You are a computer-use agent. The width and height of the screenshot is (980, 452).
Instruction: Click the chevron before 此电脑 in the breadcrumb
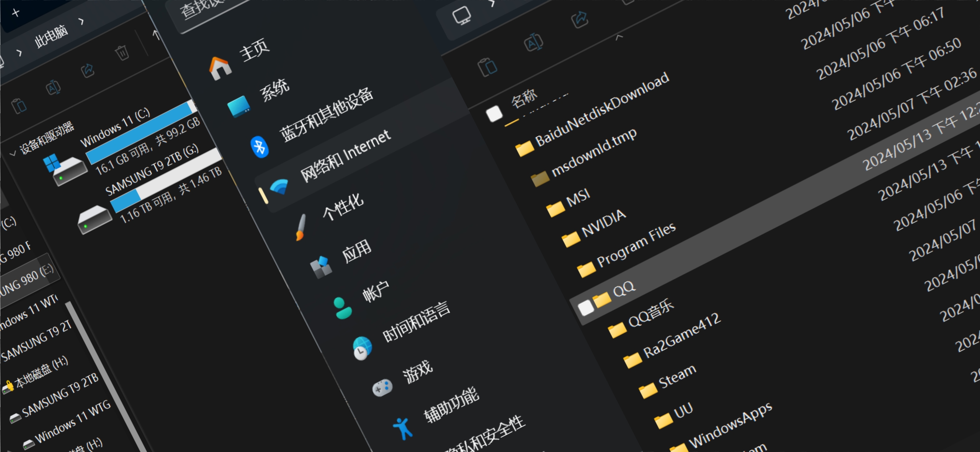tap(19, 53)
